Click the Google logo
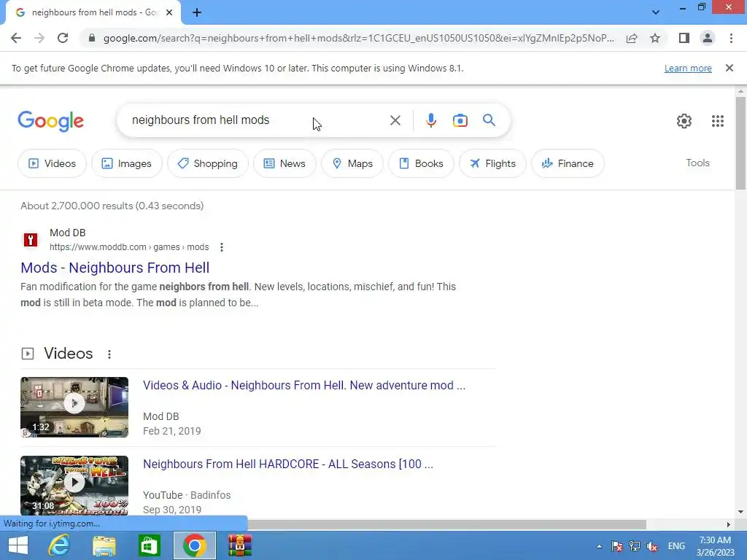Viewport: 747px width, 560px height. click(x=50, y=121)
